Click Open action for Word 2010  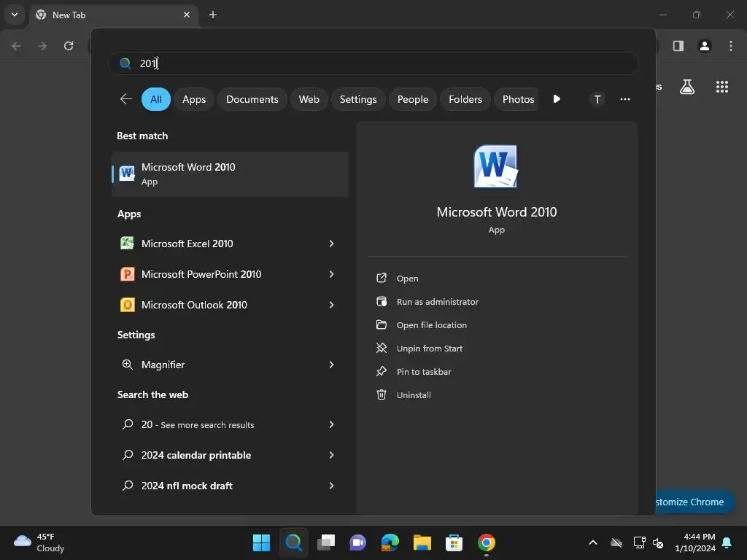407,278
